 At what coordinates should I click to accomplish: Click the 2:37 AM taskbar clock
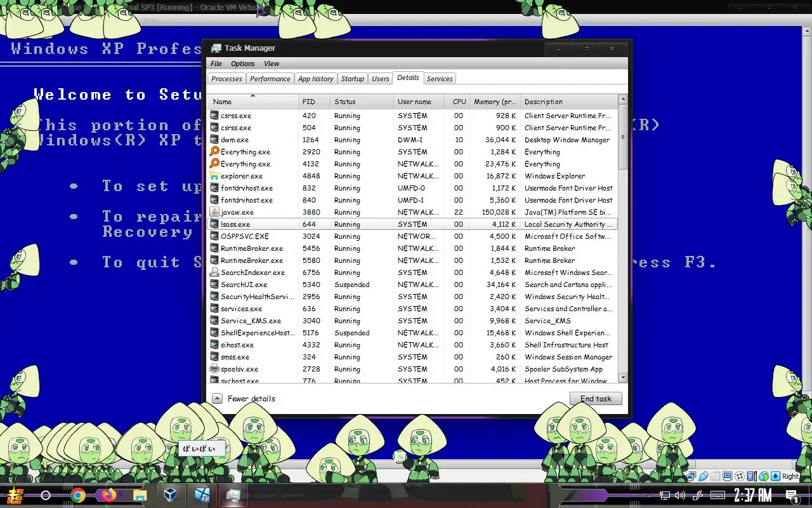(x=753, y=495)
